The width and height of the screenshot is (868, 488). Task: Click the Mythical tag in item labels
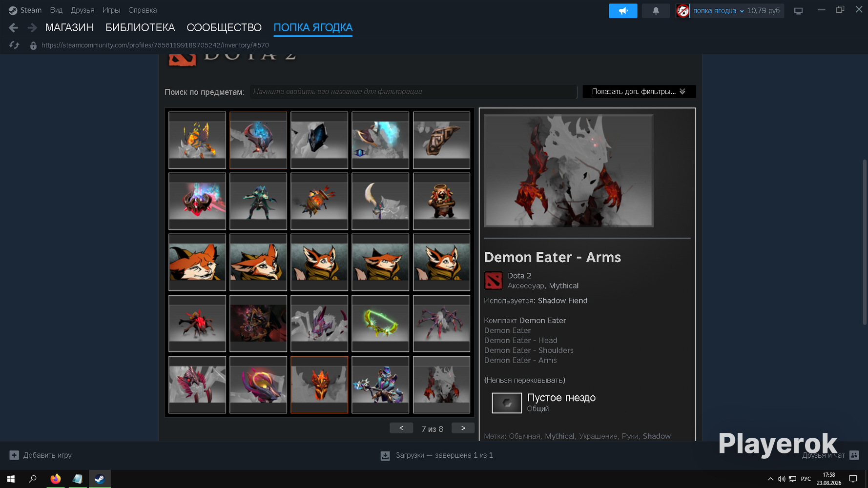(559, 436)
